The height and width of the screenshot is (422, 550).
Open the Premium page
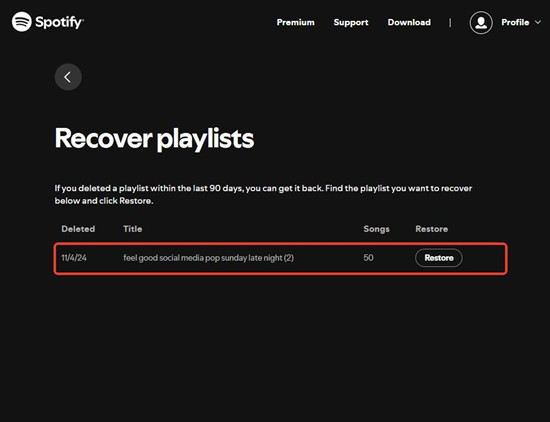click(295, 22)
